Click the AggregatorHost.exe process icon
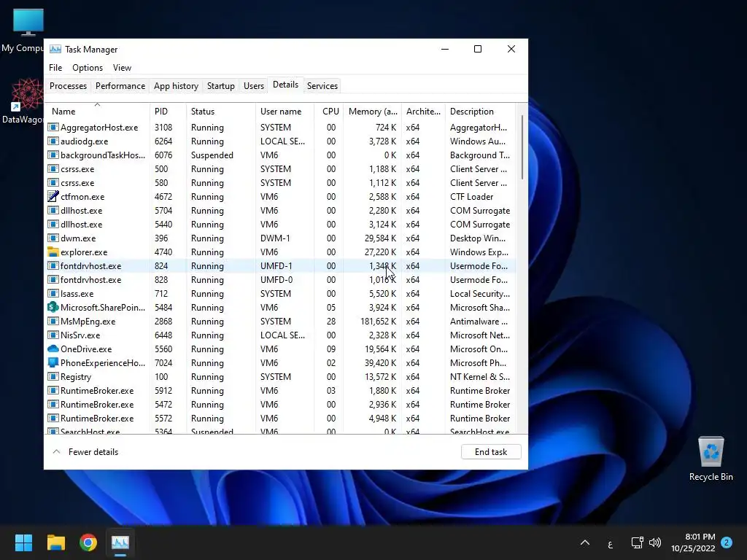This screenshot has width=747, height=560. point(53,127)
